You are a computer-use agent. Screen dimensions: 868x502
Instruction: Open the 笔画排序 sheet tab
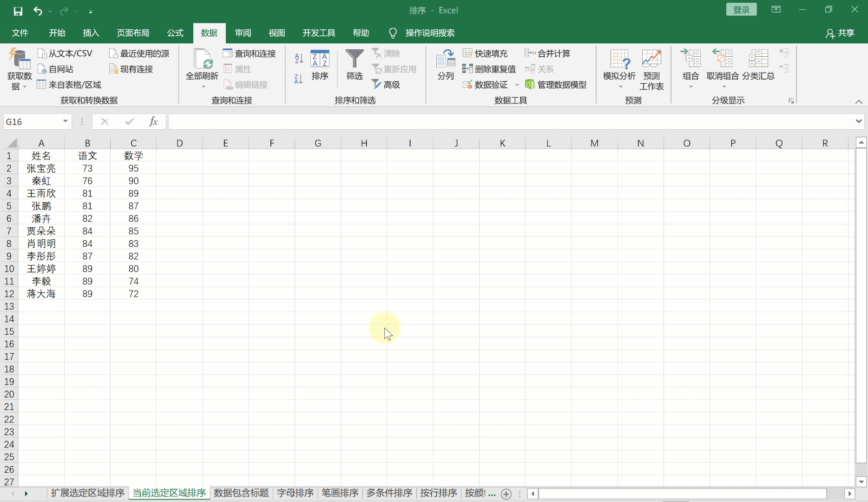click(340, 493)
